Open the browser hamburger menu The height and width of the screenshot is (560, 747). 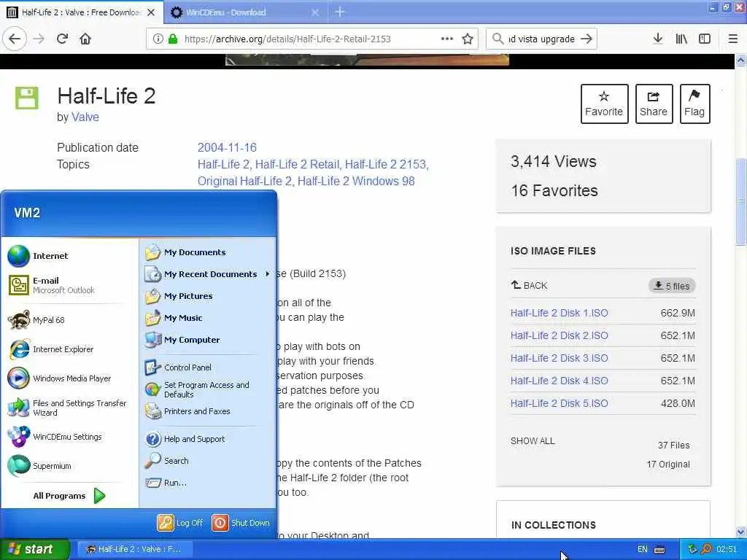[732, 39]
